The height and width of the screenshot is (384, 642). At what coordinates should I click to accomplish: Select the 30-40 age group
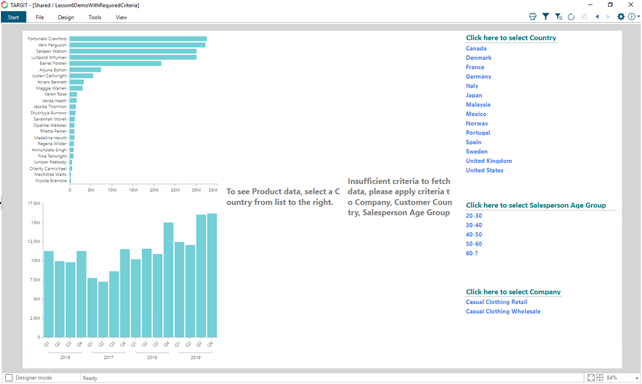[x=474, y=225]
